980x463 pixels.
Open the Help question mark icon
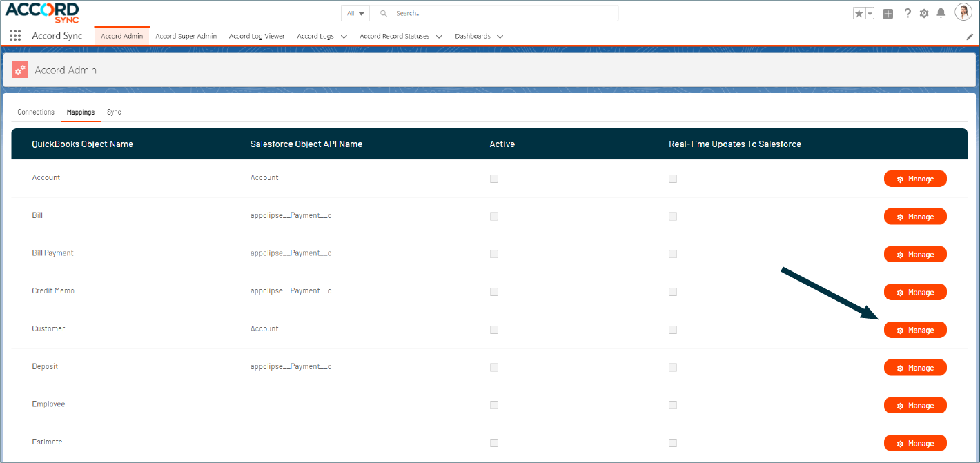tap(908, 13)
